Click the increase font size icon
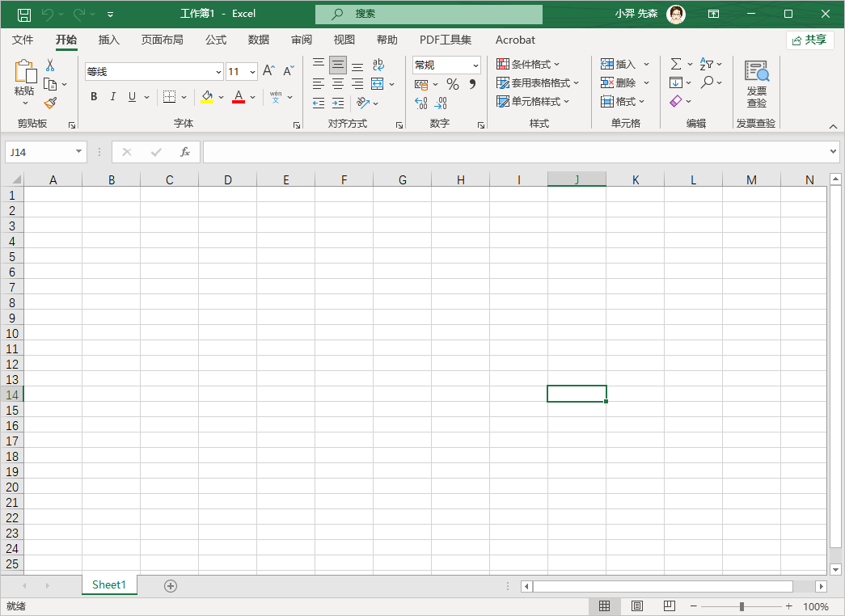The height and width of the screenshot is (616, 845). tap(268, 71)
